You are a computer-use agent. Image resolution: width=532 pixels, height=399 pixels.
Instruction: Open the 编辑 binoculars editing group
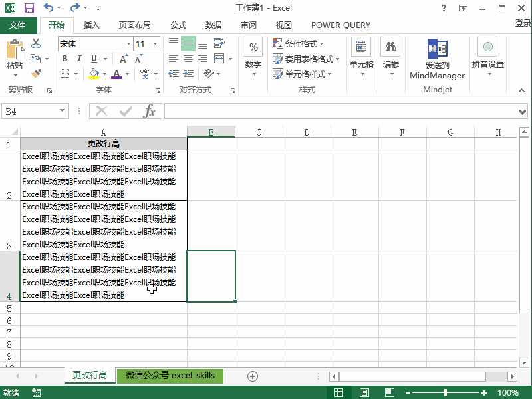pos(390,57)
